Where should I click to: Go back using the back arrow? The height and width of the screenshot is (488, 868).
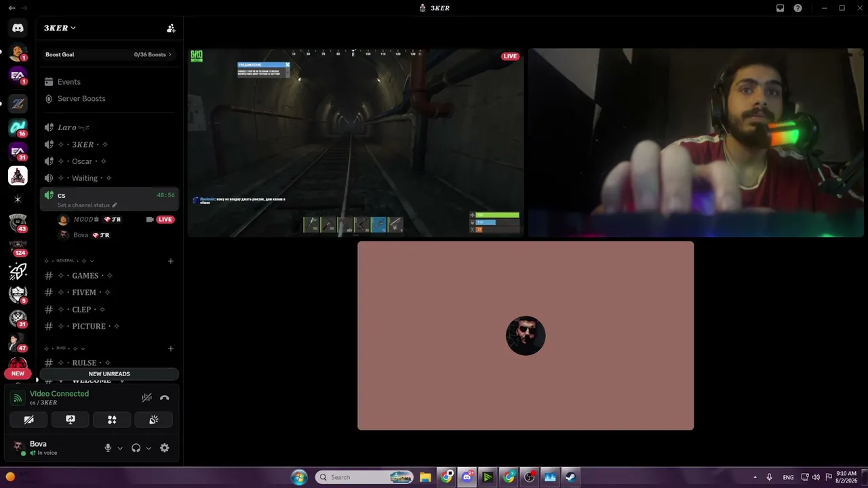[12, 8]
